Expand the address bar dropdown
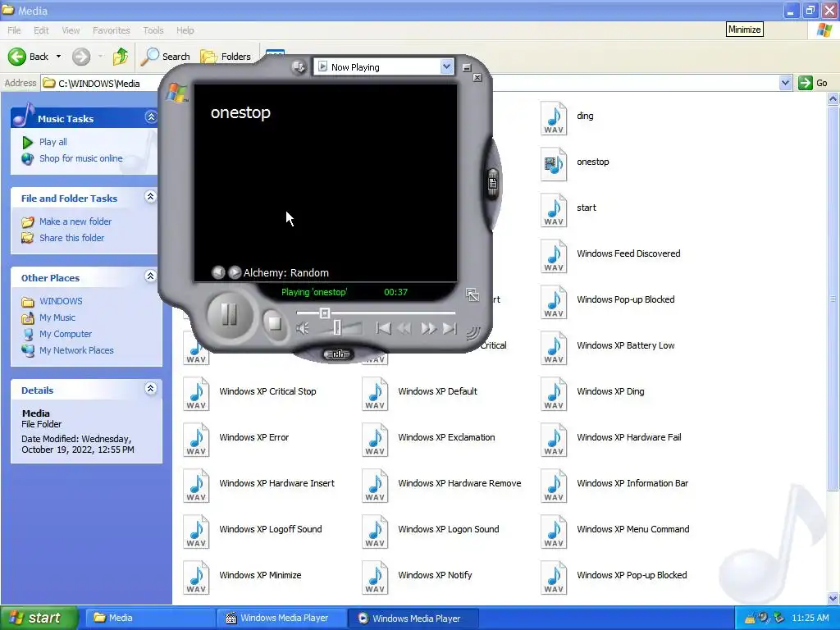This screenshot has width=840, height=630. (x=785, y=83)
